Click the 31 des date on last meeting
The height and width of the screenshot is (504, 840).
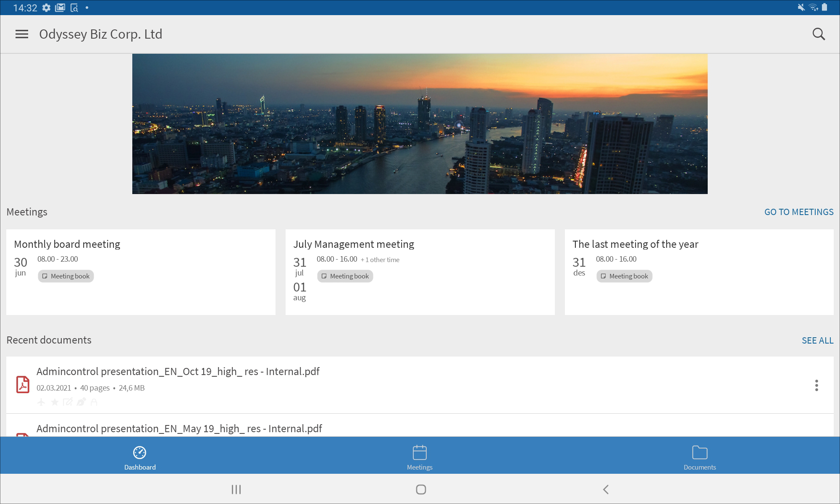[579, 267]
